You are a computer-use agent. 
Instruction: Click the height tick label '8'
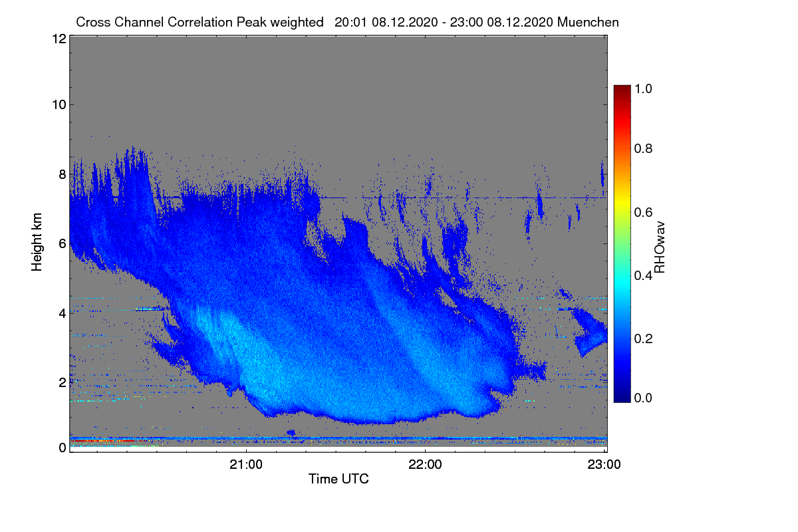(x=63, y=174)
